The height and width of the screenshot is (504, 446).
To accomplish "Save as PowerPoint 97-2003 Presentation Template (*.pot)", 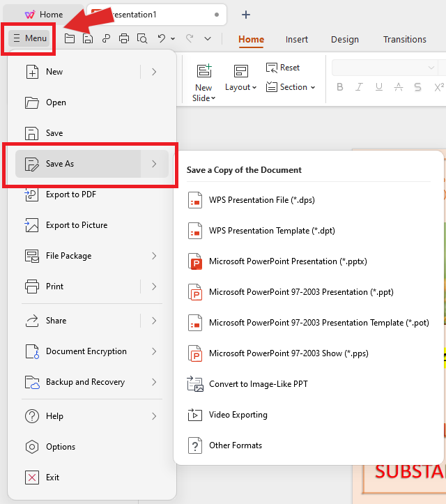I will point(309,323).
